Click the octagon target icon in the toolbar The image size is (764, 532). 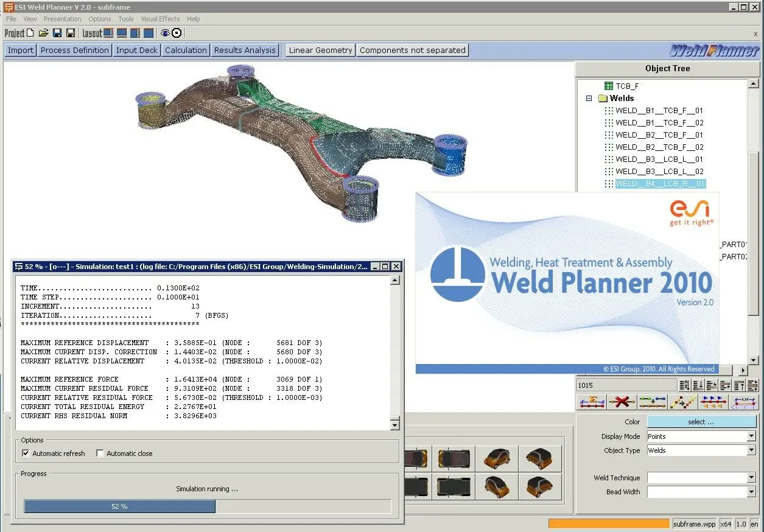tap(177, 33)
